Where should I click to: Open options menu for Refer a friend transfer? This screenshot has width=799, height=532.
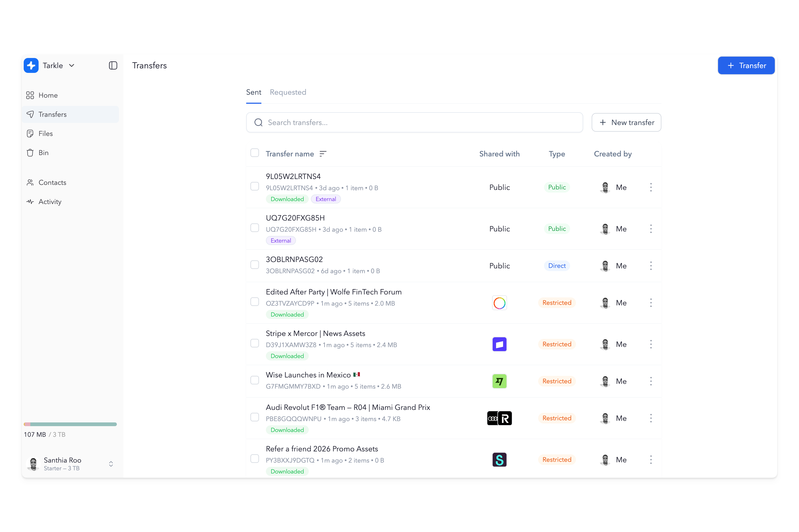pyautogui.click(x=651, y=459)
